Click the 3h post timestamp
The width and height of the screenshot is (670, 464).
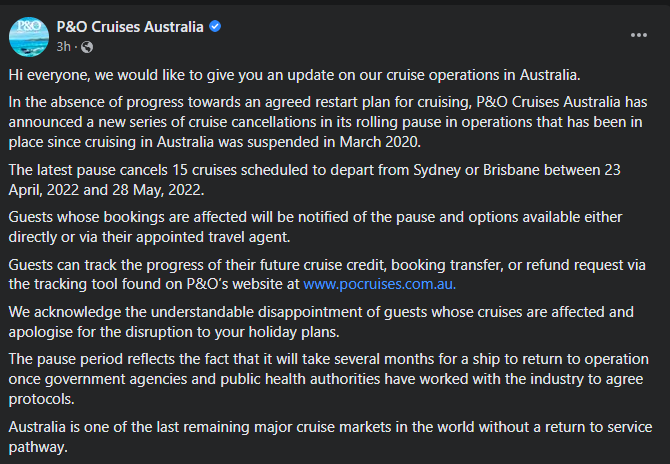tap(63, 47)
